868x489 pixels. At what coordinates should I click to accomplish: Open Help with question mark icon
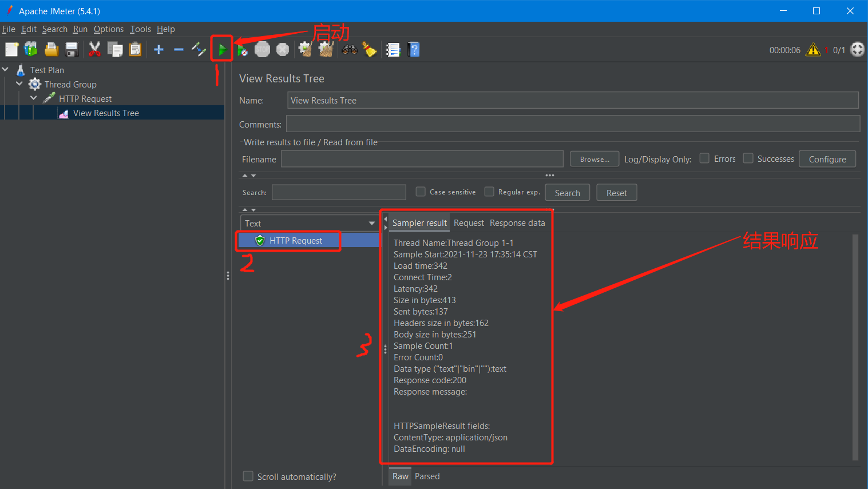[414, 50]
